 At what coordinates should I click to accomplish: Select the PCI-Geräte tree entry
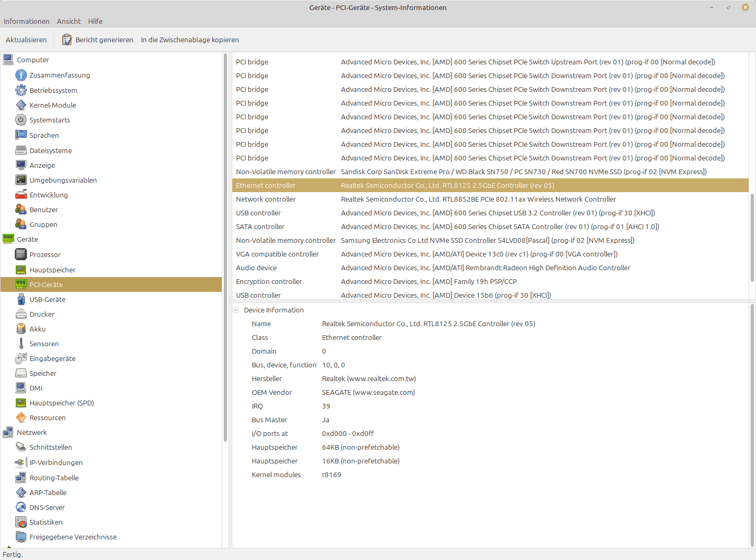(x=111, y=284)
